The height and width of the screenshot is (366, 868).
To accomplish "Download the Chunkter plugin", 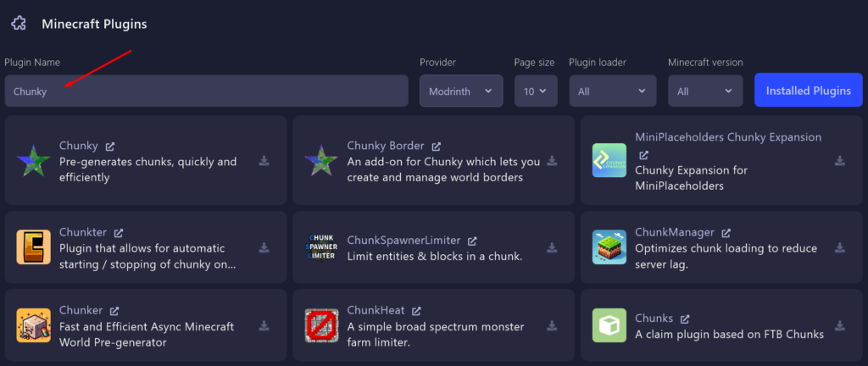I will [264, 247].
